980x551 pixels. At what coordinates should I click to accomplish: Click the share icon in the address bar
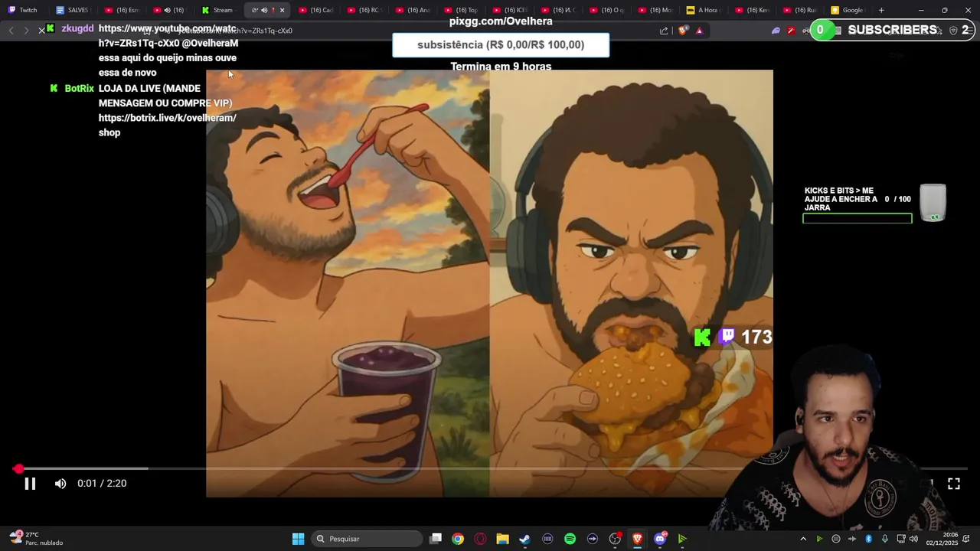tap(664, 31)
